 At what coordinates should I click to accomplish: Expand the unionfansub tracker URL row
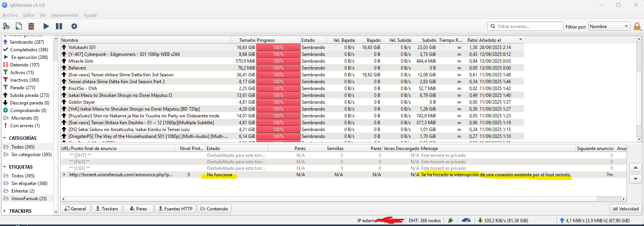click(64, 175)
